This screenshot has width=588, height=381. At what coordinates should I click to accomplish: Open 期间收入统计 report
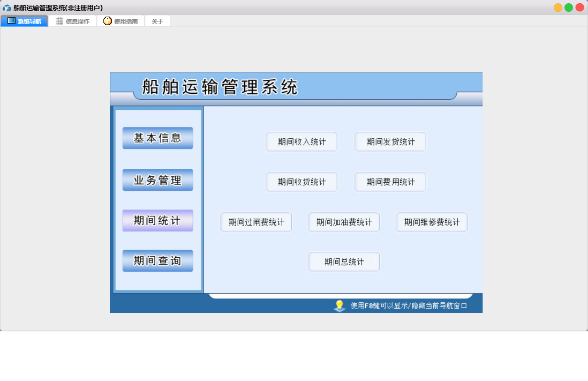click(x=301, y=141)
